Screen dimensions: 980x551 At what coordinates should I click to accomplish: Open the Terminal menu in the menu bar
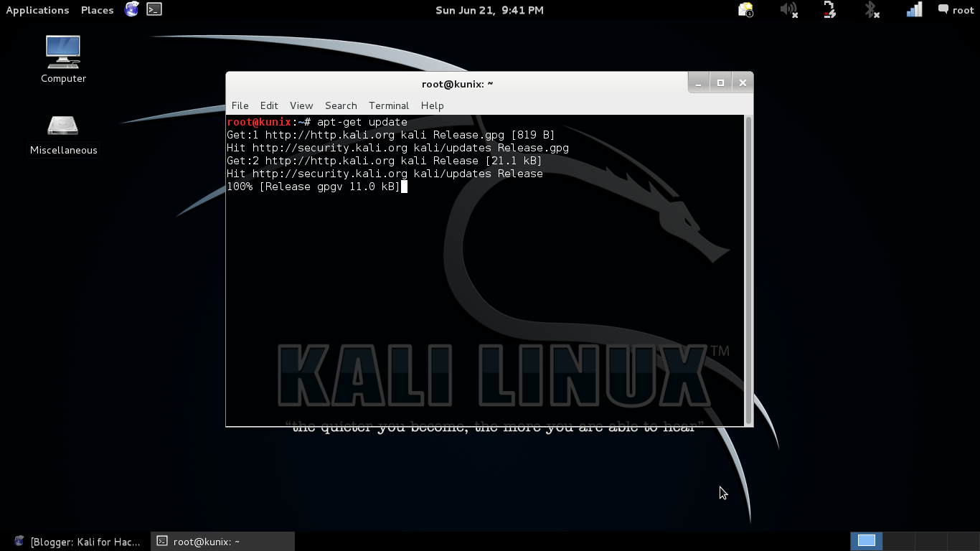tap(389, 105)
